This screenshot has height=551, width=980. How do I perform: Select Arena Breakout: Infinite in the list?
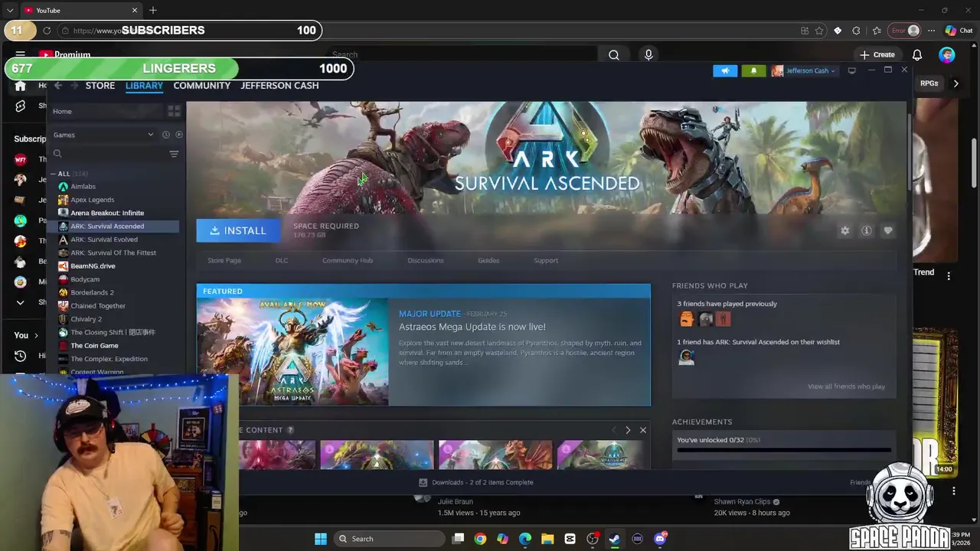tap(107, 213)
